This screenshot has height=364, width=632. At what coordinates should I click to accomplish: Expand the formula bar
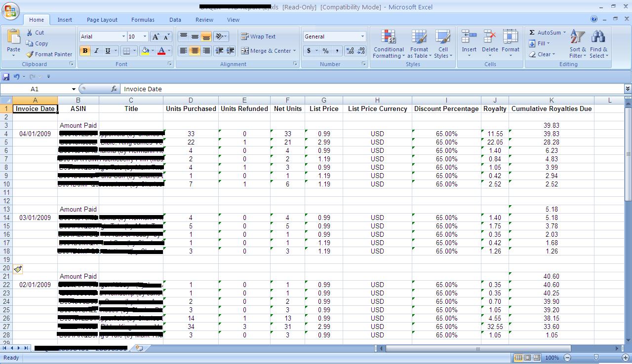coord(628,89)
